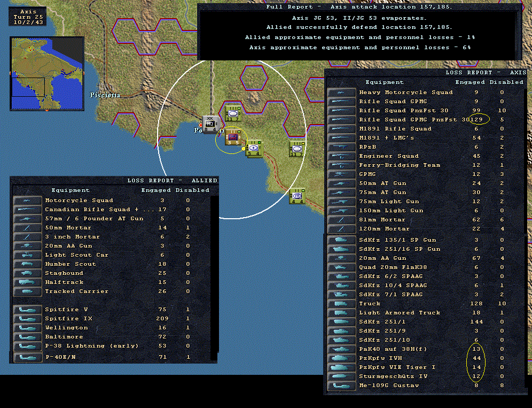Click the 150mm Light Gun row text
This screenshot has width=532, height=408.
[391, 211]
